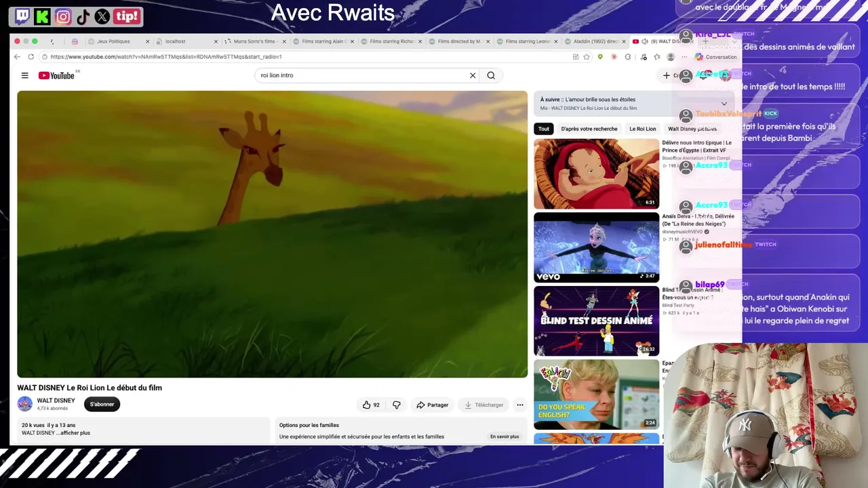Switch to the Murra Sorro's films tab
This screenshot has width=868, height=488.
pyautogui.click(x=255, y=41)
